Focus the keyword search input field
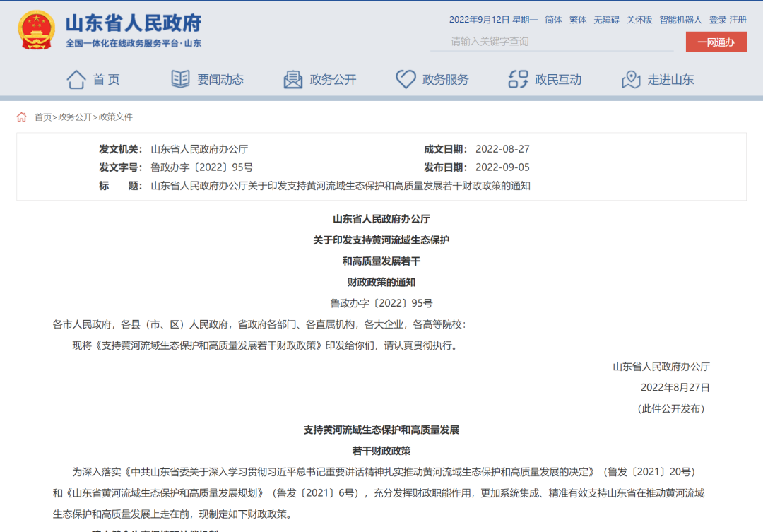The width and height of the screenshot is (763, 532). 551,42
